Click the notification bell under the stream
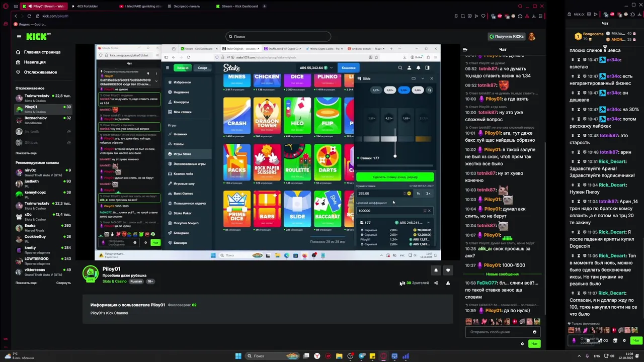The height and width of the screenshot is (362, 644). pyautogui.click(x=436, y=270)
